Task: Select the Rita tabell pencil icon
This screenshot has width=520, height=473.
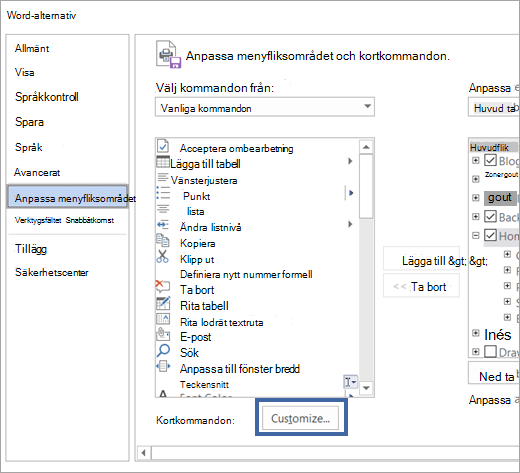Action: click(163, 303)
